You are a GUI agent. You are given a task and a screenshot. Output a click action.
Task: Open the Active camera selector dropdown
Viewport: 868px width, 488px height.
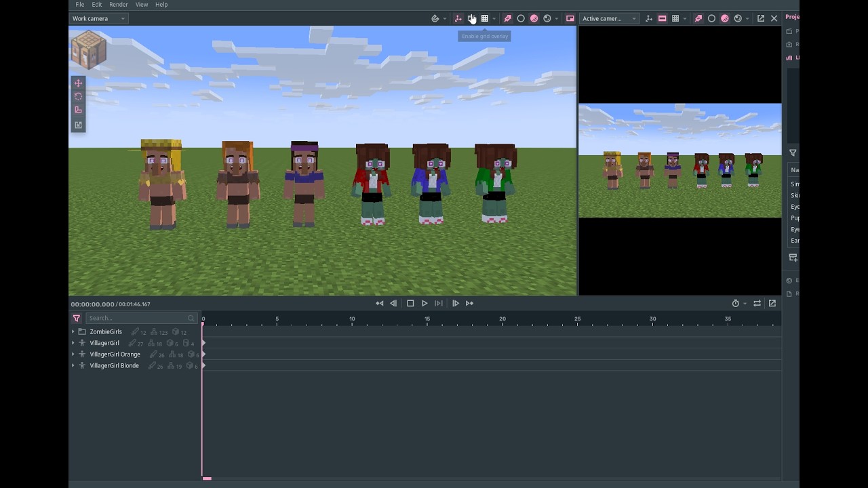609,18
